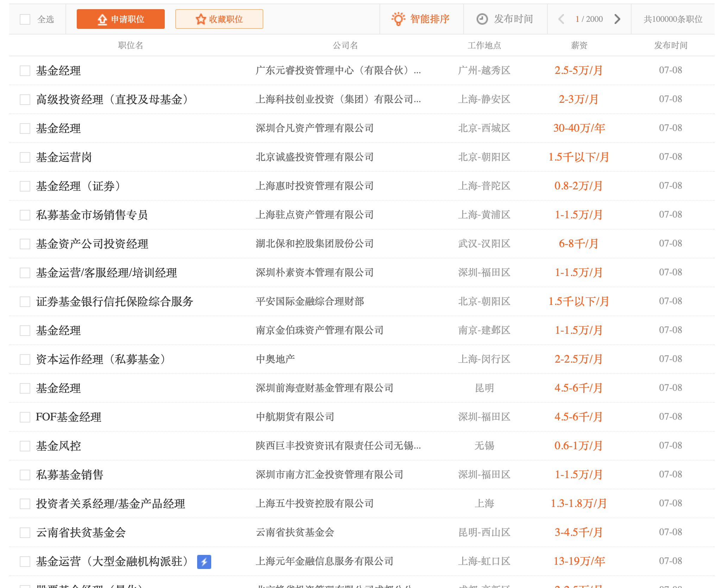Open 私募基金市场销售专员 job posting
This screenshot has width=728, height=588.
92,215
